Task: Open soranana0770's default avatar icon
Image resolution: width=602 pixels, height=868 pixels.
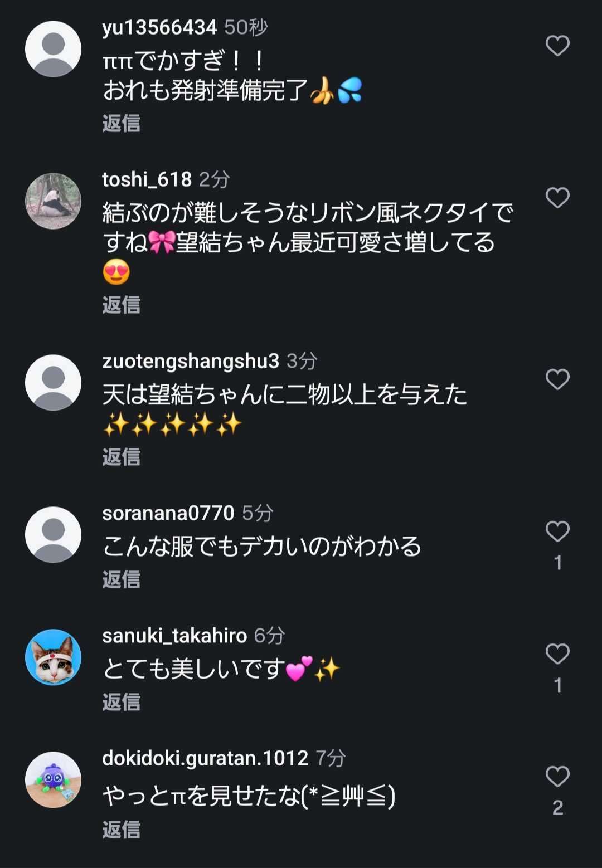Action: click(54, 535)
